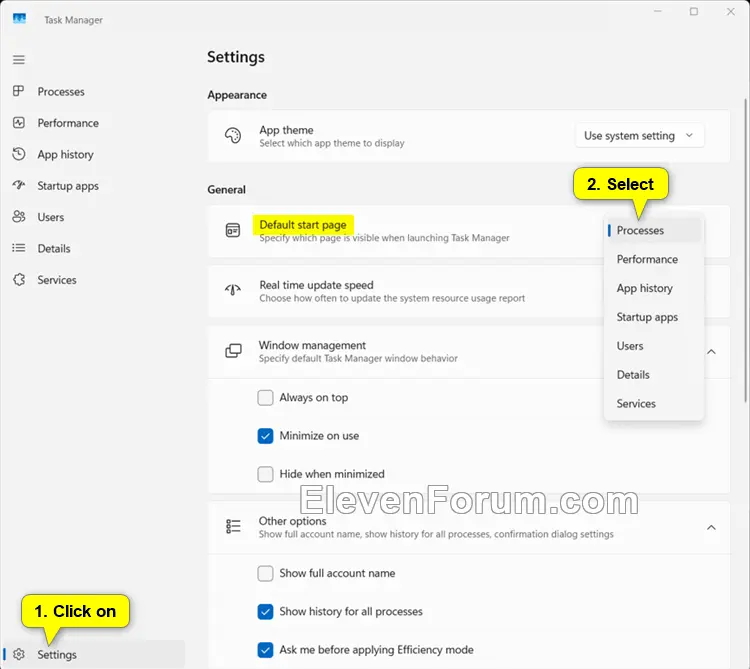Select App history in start page dropdown
The image size is (750, 669).
click(x=654, y=288)
